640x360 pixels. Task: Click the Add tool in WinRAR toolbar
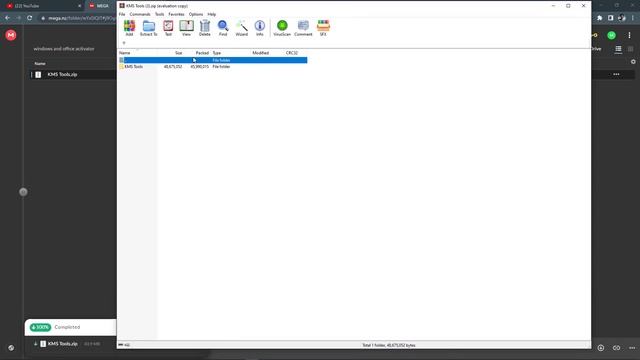(x=129, y=28)
